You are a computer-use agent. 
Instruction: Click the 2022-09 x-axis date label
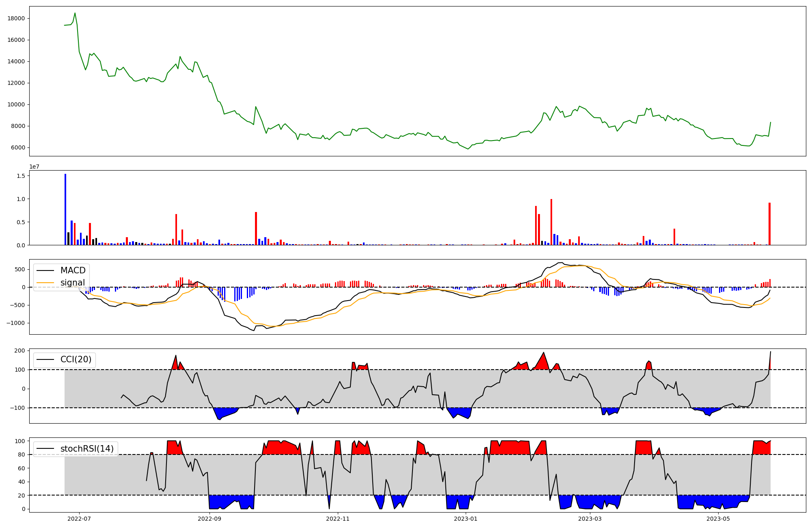coord(209,519)
